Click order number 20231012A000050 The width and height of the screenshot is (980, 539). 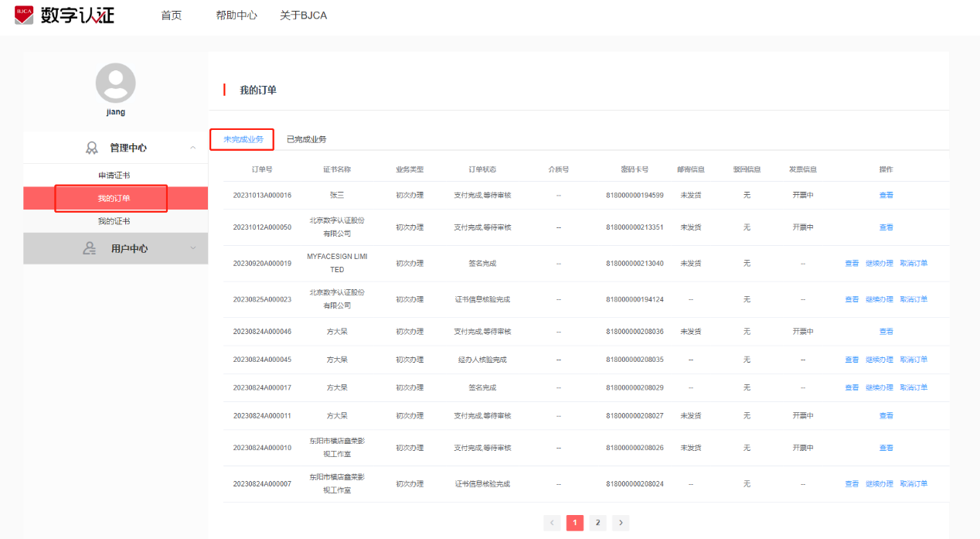(x=262, y=227)
